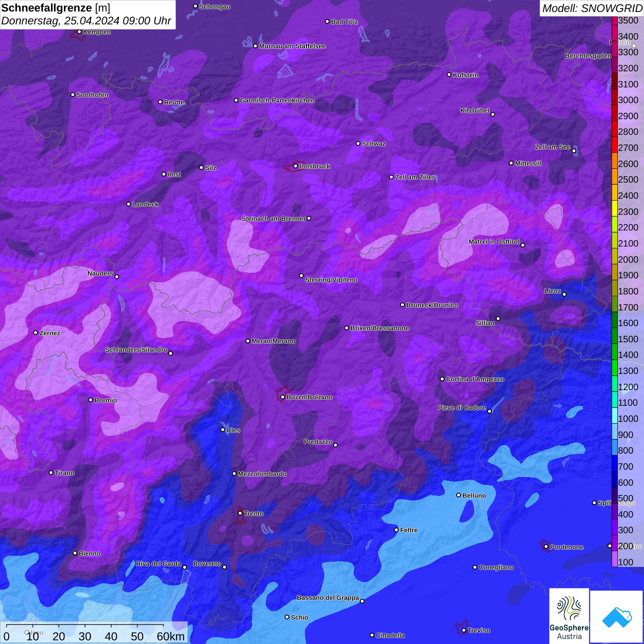Click the Riva del Garda label

[158, 563]
